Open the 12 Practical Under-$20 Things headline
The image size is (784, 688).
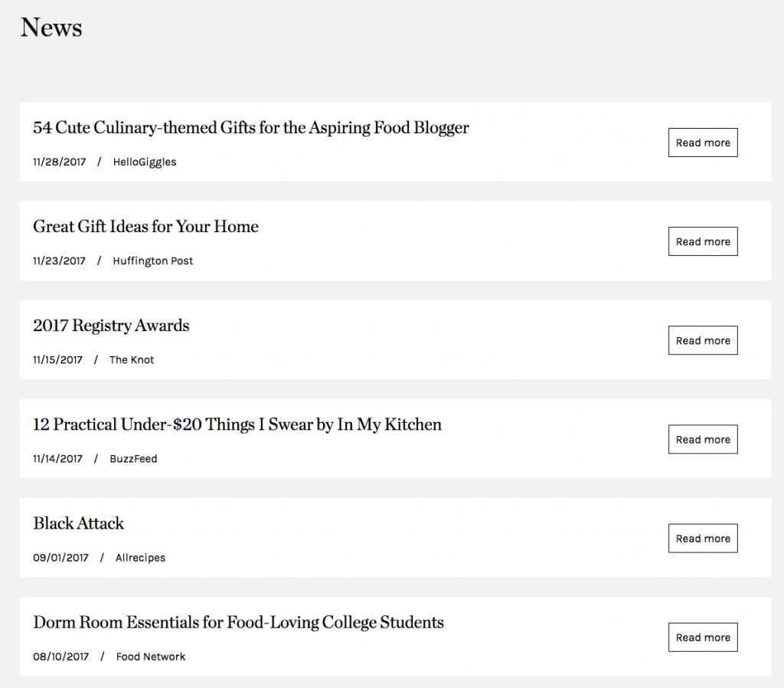[237, 424]
